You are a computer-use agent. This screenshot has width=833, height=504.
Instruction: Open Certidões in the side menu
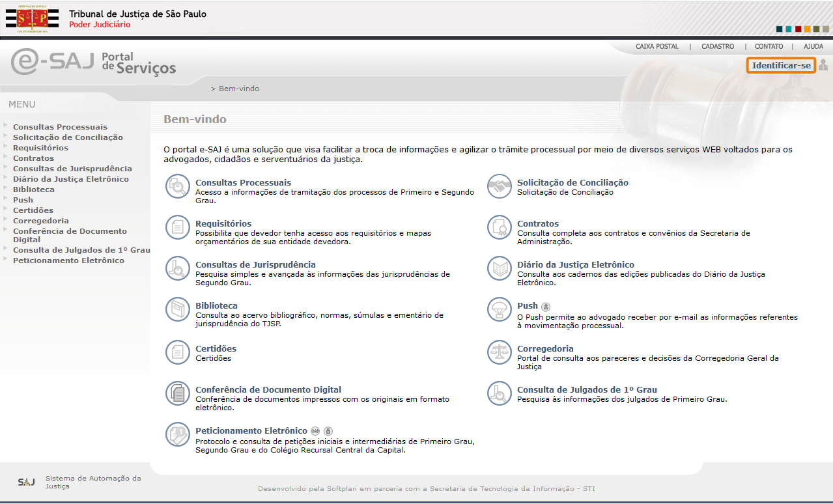click(33, 210)
